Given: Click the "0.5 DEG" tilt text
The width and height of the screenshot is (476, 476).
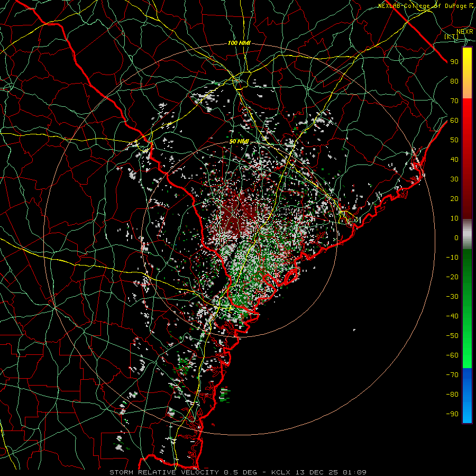Looking at the screenshot, I should click(x=241, y=472).
